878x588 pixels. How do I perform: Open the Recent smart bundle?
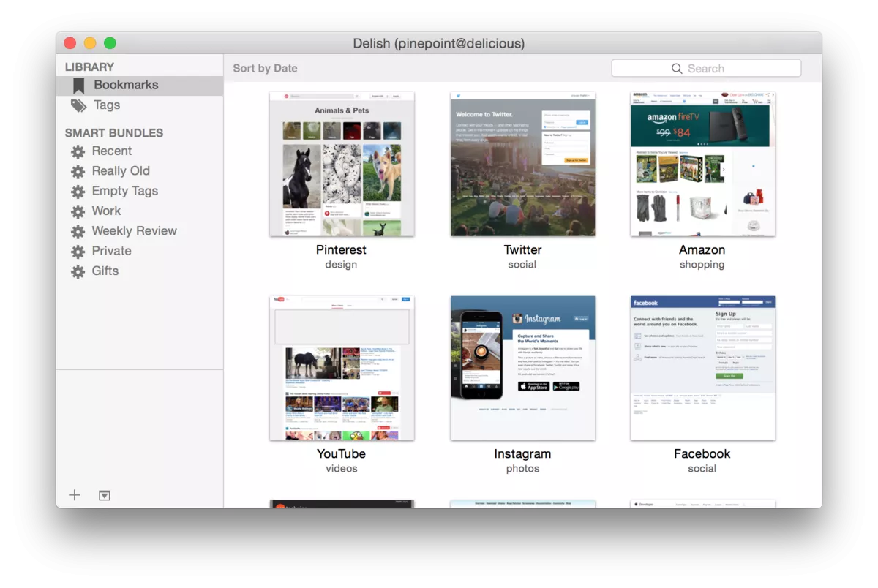pos(140,151)
